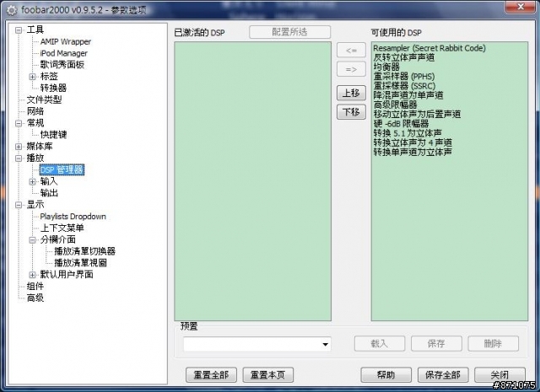This screenshot has width=540, height=392.
Task: Click the => remove DSP button
Action: 351,69
